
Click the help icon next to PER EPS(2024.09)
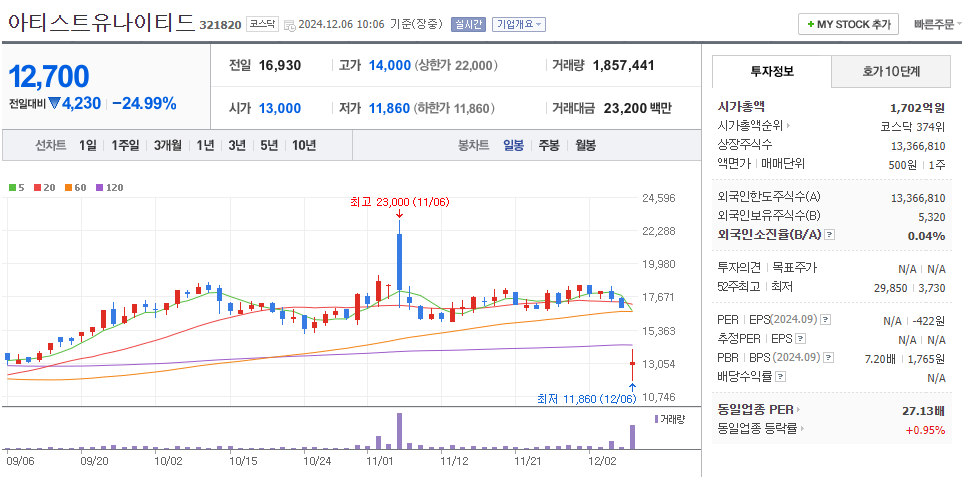pos(826,320)
